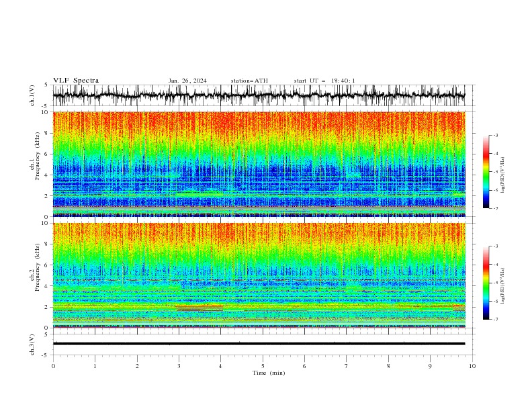Click the ch.2 "Frequency (kHz)" axis label
The height and width of the screenshot is (411, 532).
click(38, 267)
